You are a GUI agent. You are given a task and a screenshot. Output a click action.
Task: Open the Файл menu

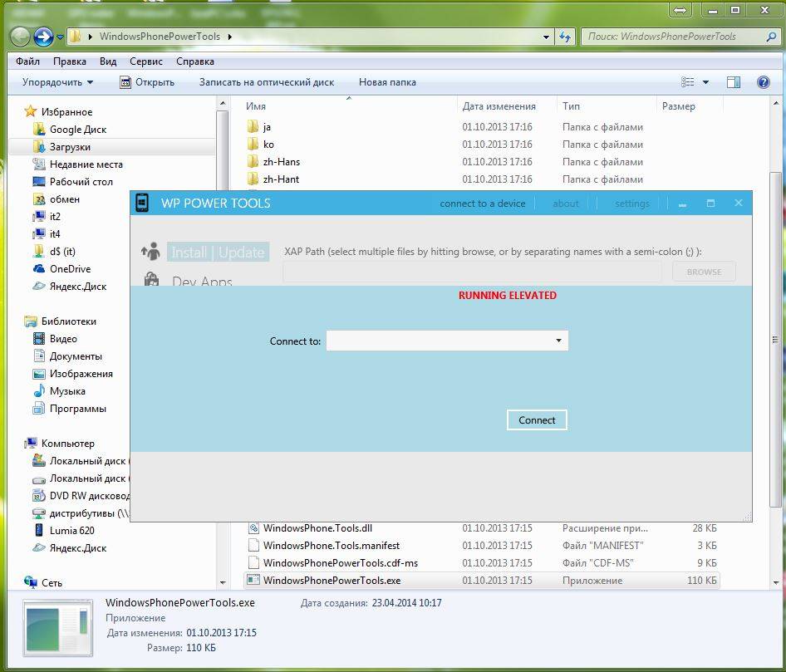(x=27, y=61)
